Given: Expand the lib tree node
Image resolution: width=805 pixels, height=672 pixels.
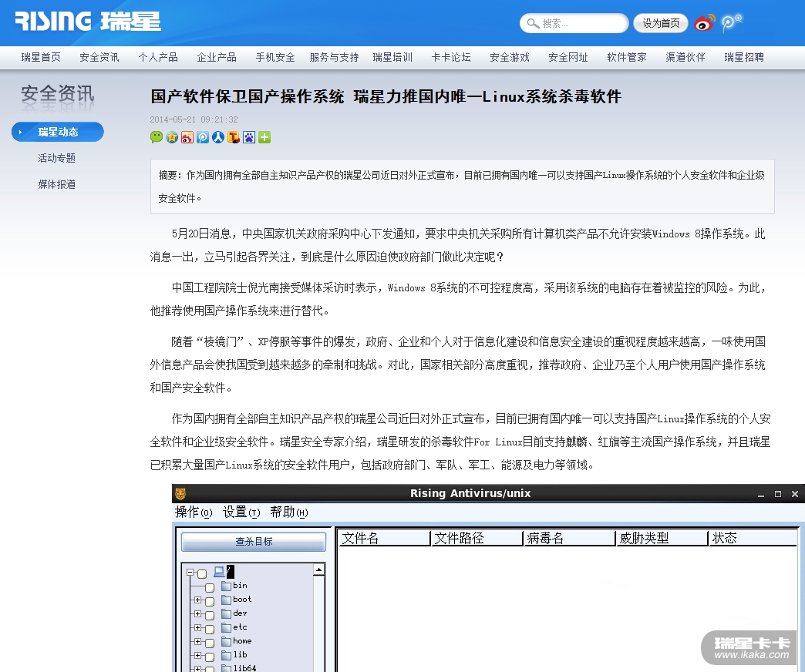Looking at the screenshot, I should pyautogui.click(x=197, y=655).
